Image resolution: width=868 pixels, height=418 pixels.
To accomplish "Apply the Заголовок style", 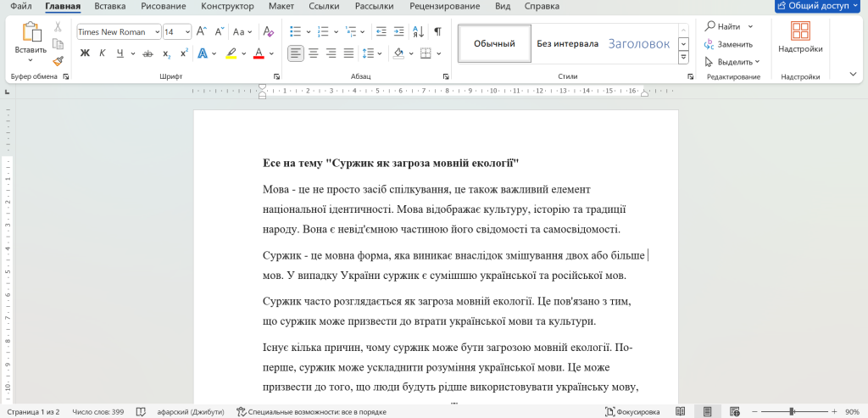I will click(x=639, y=43).
